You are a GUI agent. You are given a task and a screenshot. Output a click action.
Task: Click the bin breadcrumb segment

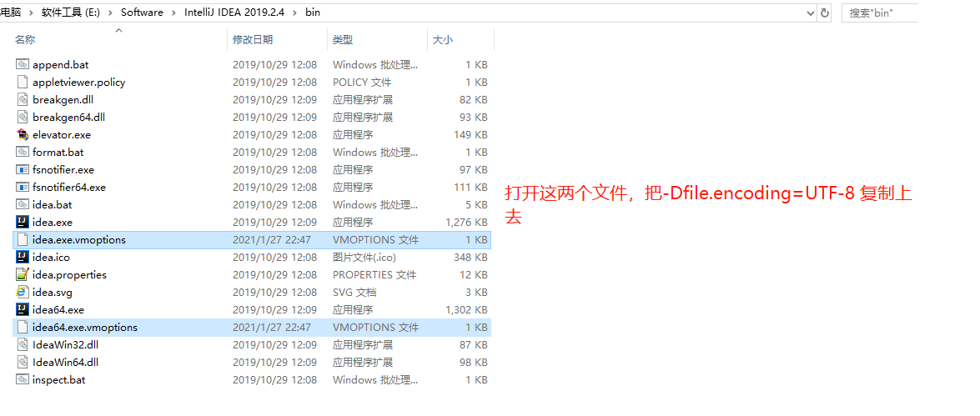(x=313, y=13)
